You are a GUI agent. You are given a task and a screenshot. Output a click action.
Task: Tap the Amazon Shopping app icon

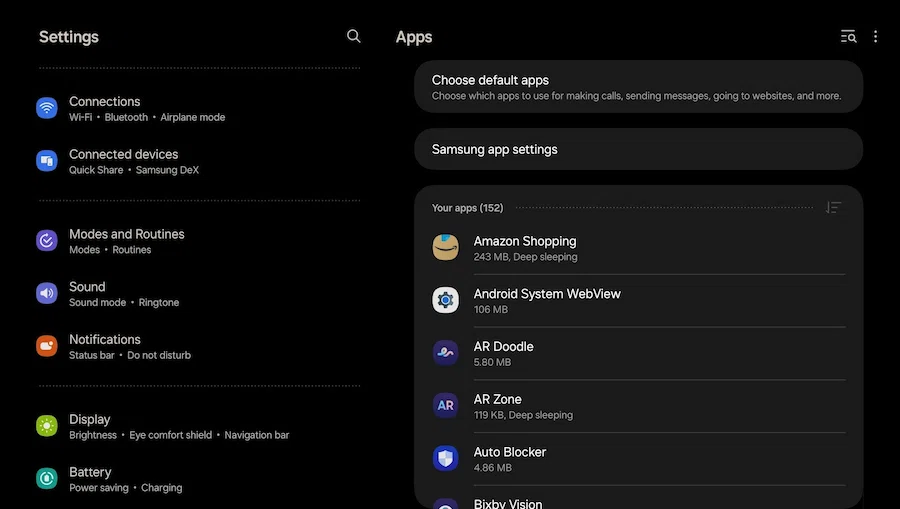(445, 247)
